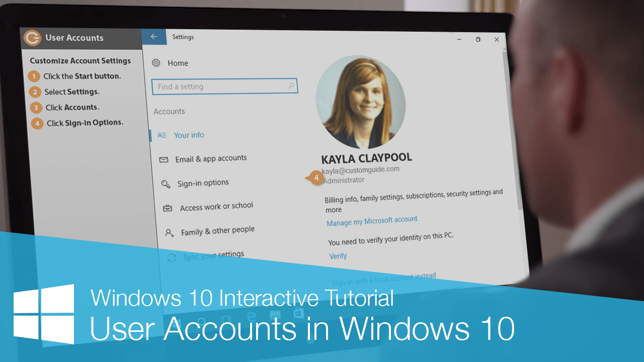This screenshot has height=362, width=644.
Task: Select Your info in the Accounts sidebar
Action: [189, 135]
